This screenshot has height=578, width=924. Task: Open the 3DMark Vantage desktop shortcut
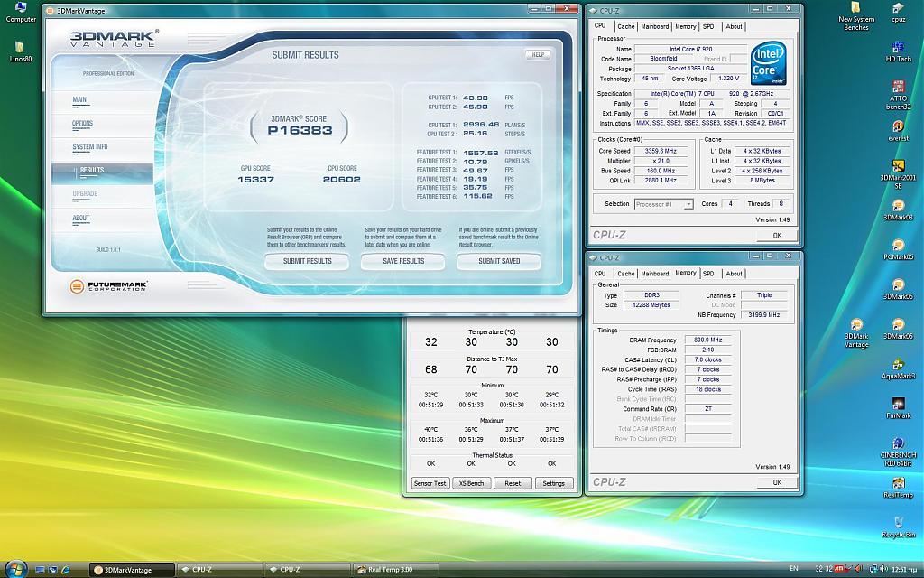pos(856,332)
